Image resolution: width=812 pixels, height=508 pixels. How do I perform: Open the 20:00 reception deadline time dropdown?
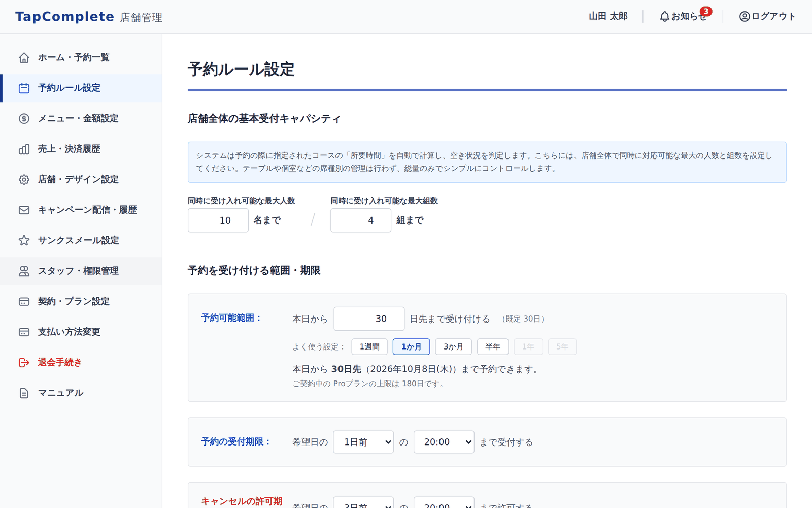tap(444, 442)
